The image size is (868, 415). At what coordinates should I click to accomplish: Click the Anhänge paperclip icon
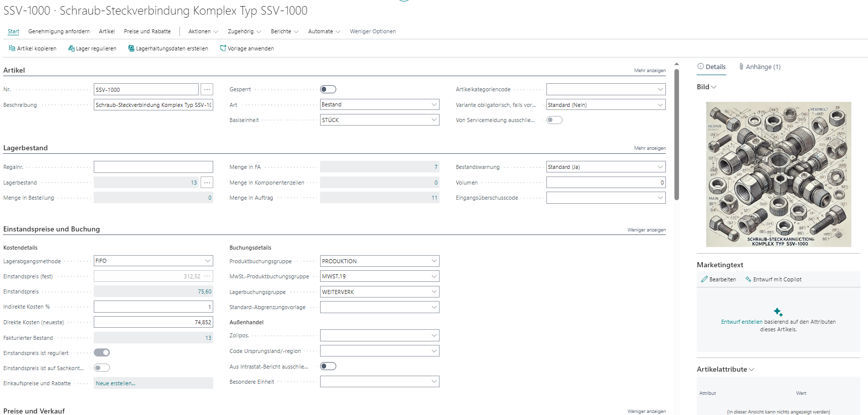click(741, 67)
